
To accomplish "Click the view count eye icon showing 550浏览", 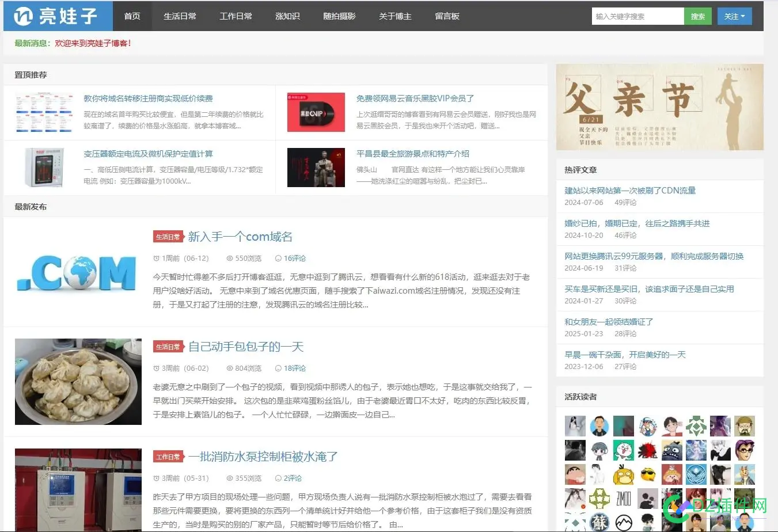I will (230, 258).
